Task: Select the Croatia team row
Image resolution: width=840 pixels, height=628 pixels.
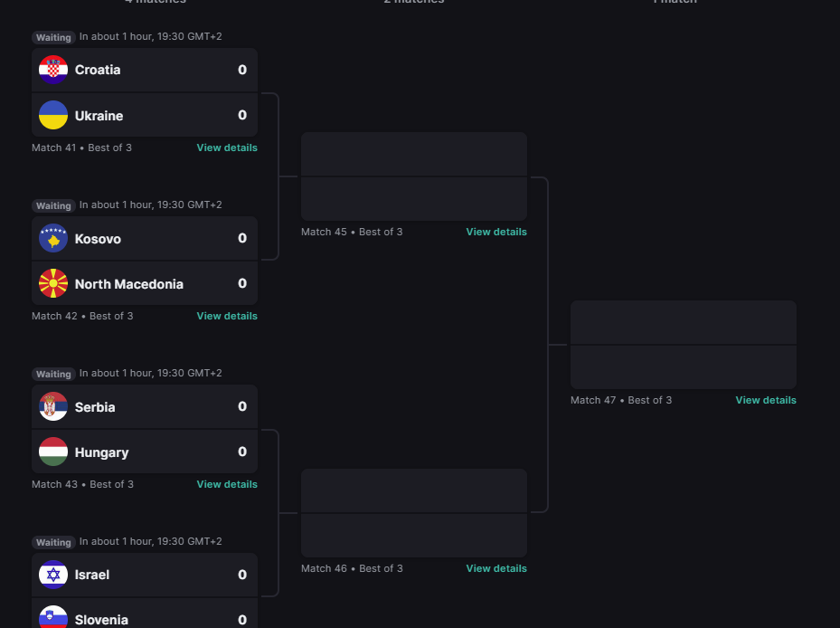Action: 145,70
